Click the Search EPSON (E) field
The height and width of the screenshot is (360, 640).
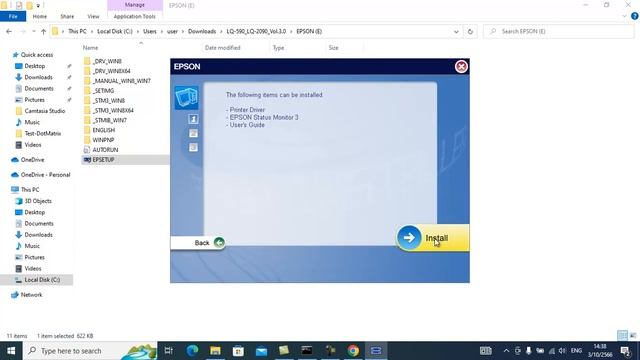click(x=558, y=31)
